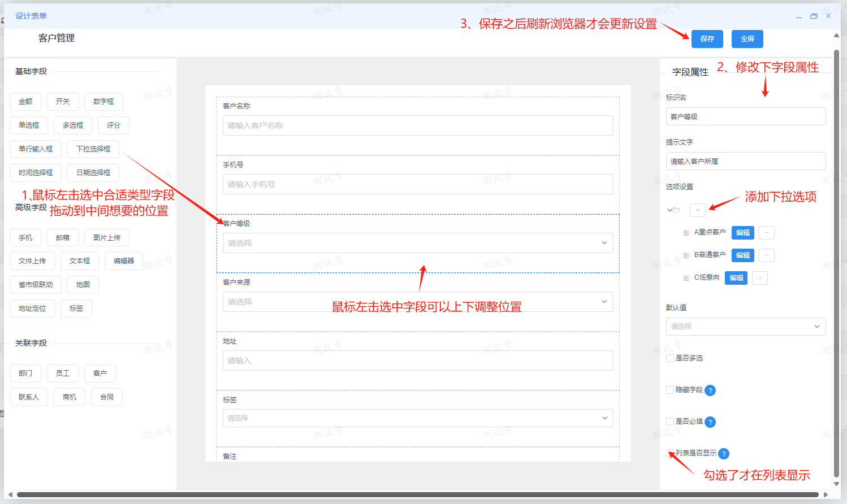Click the 全屏 button
The height and width of the screenshot is (504, 847).
tap(747, 39)
